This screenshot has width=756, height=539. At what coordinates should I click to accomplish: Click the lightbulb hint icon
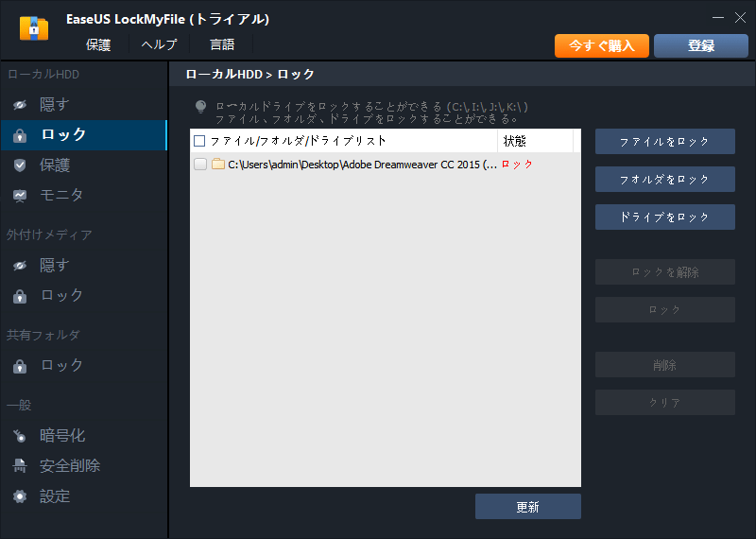click(200, 107)
